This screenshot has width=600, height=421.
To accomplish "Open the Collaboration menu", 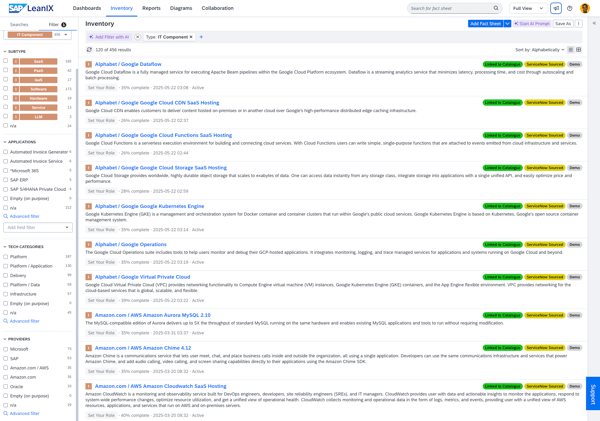I will point(217,8).
